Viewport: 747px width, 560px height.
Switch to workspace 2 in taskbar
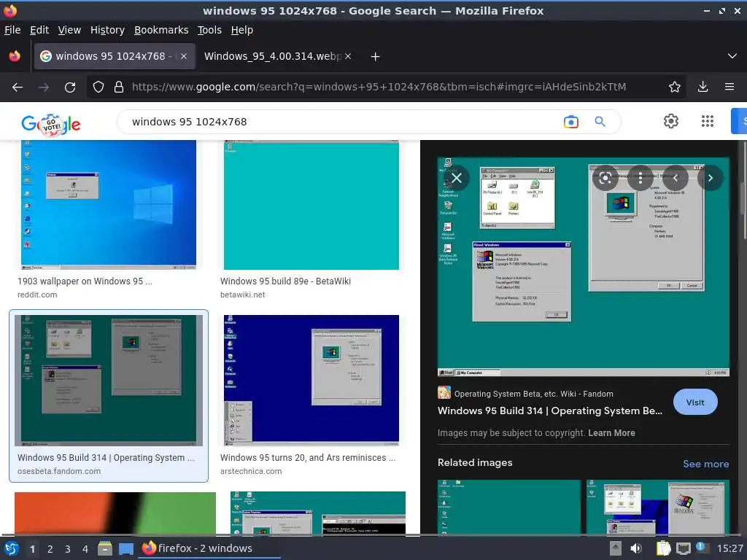coord(50,549)
